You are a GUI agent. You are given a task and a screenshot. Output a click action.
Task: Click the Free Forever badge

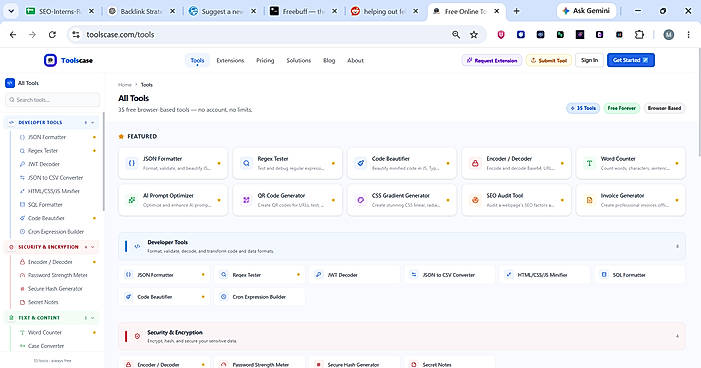click(x=621, y=108)
